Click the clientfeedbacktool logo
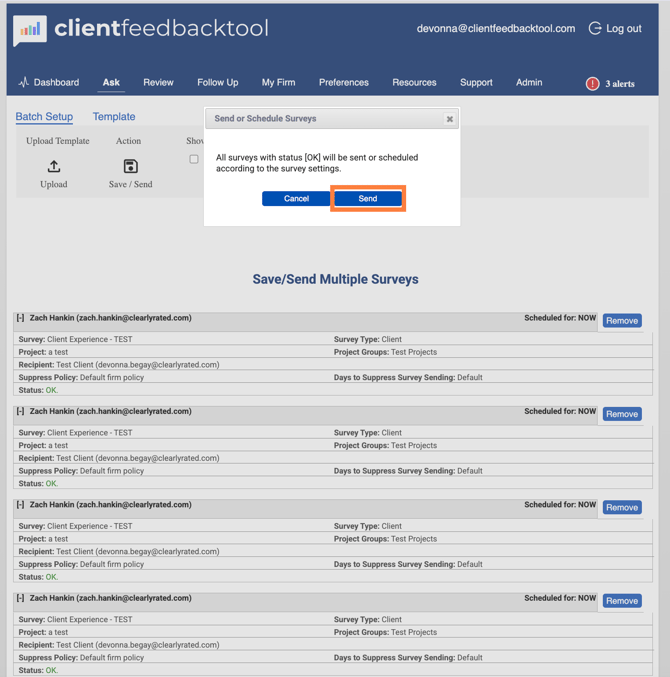Image resolution: width=670 pixels, height=677 pixels. (141, 29)
